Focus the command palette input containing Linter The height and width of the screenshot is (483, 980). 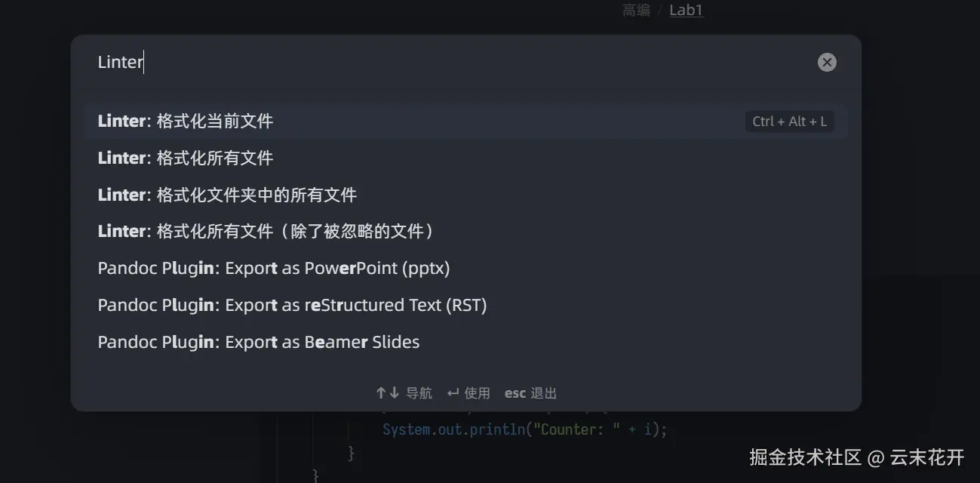(x=453, y=62)
